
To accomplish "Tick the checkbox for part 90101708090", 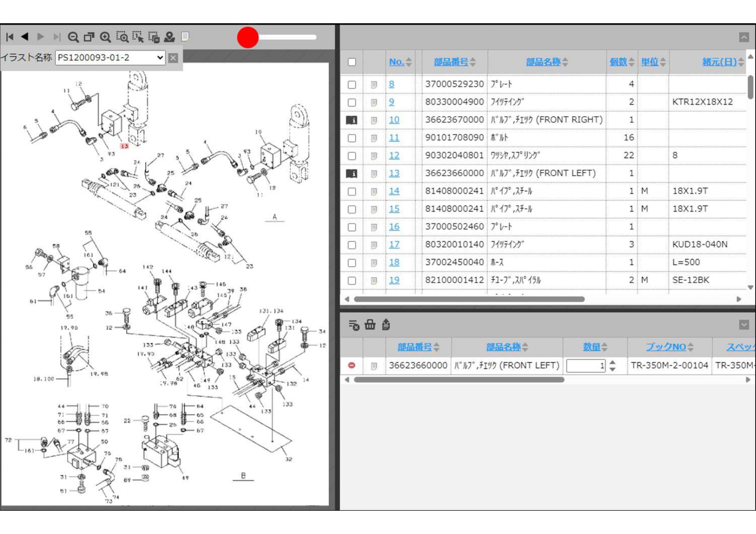I will point(352,138).
